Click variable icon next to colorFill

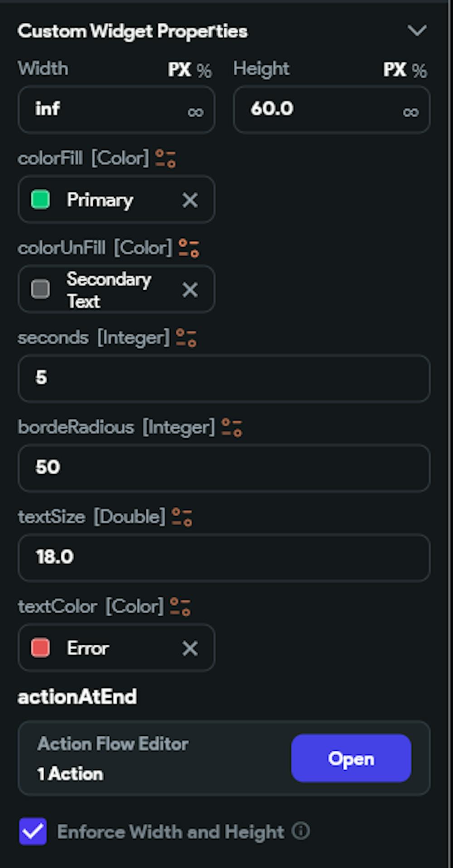[x=165, y=158]
